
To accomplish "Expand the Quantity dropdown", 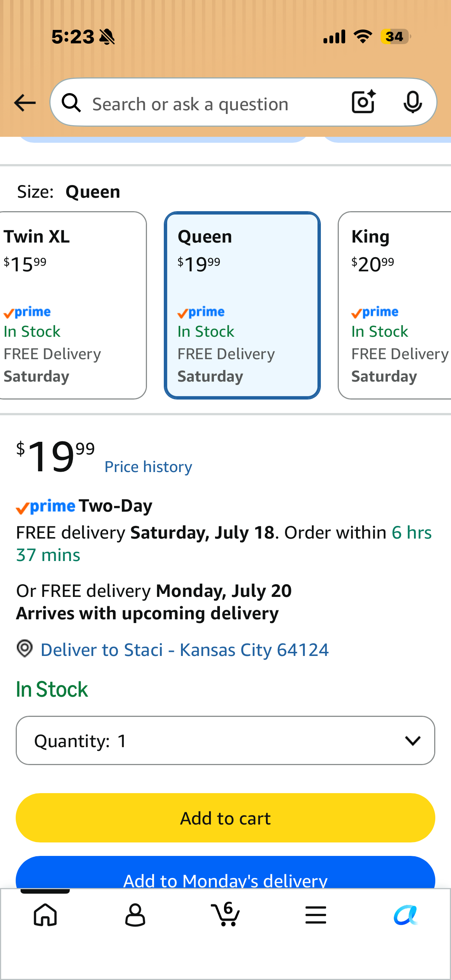I will 225,740.
